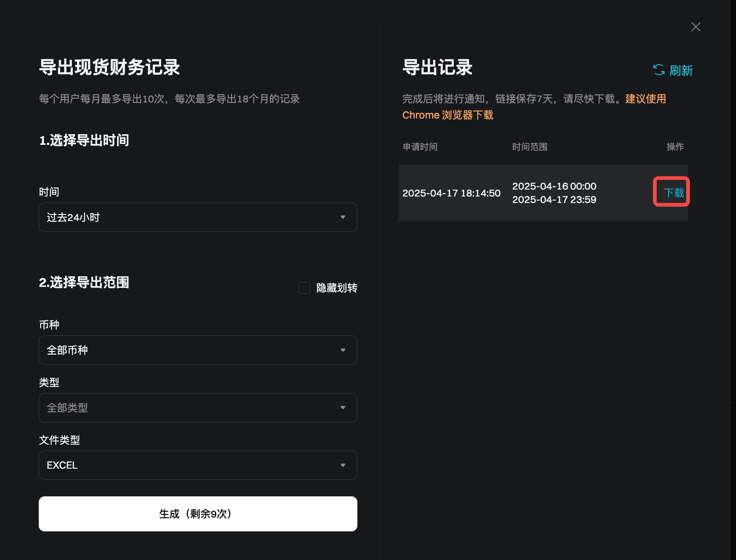Click the 操作 column header
Viewport: 736px width, 560px height.
click(x=675, y=147)
